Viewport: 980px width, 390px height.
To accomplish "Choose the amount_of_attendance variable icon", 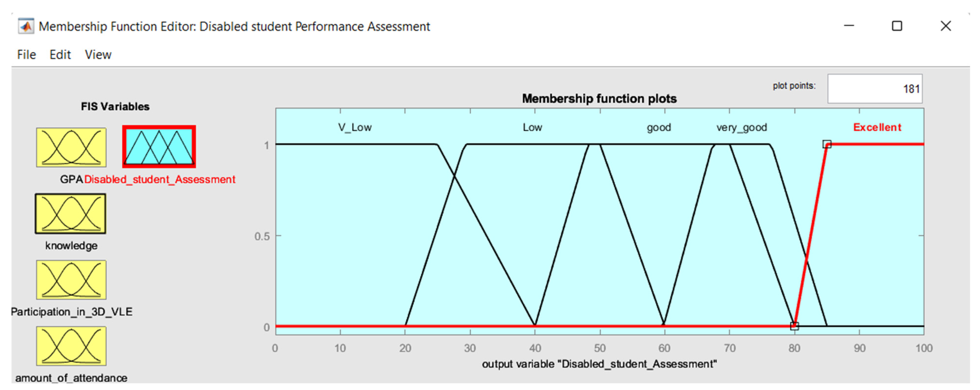I will (71, 346).
